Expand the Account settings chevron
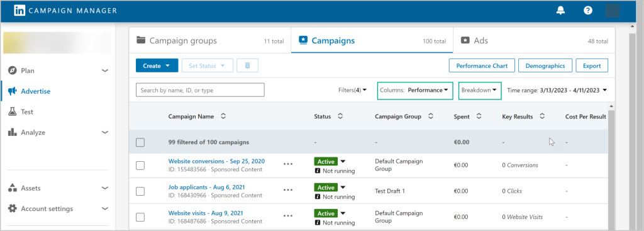This screenshot has width=644, height=231. pyautogui.click(x=105, y=208)
